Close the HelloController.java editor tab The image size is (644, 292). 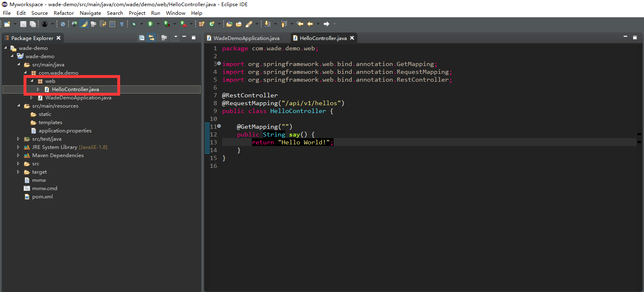[352, 38]
